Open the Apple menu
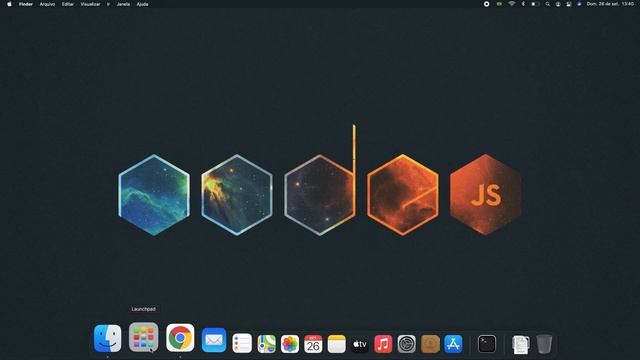 coord(9,4)
